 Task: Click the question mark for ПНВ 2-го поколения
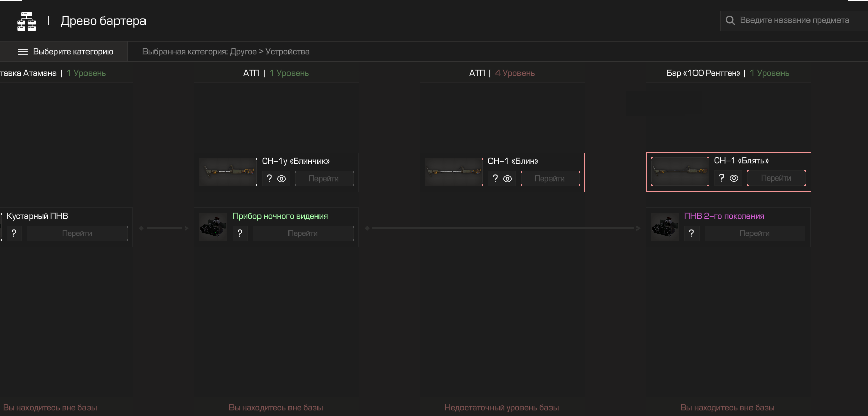[x=691, y=233]
